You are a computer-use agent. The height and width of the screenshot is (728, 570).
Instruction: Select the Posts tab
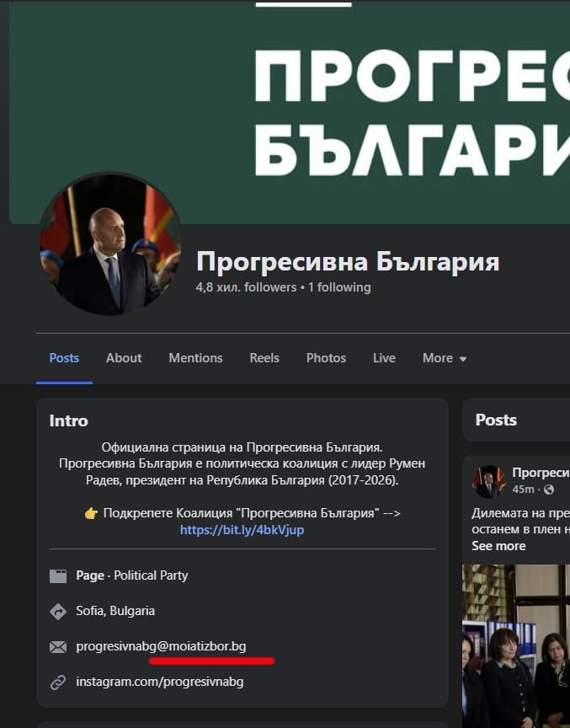click(x=64, y=358)
